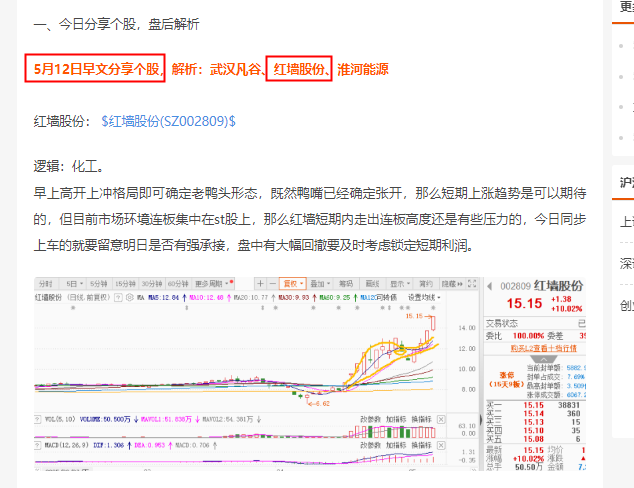Click back arrow beside 002809 code
The width and height of the screenshot is (634, 488).
(490, 286)
